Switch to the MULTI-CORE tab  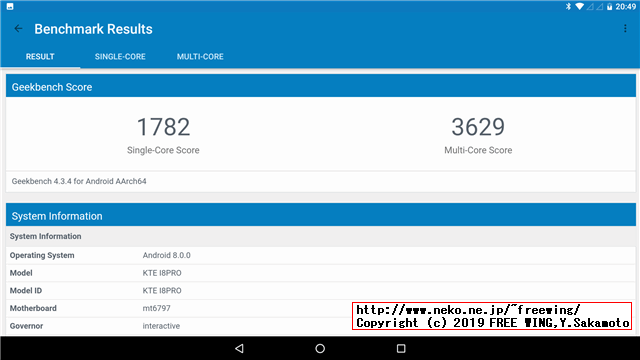pyautogui.click(x=200, y=57)
